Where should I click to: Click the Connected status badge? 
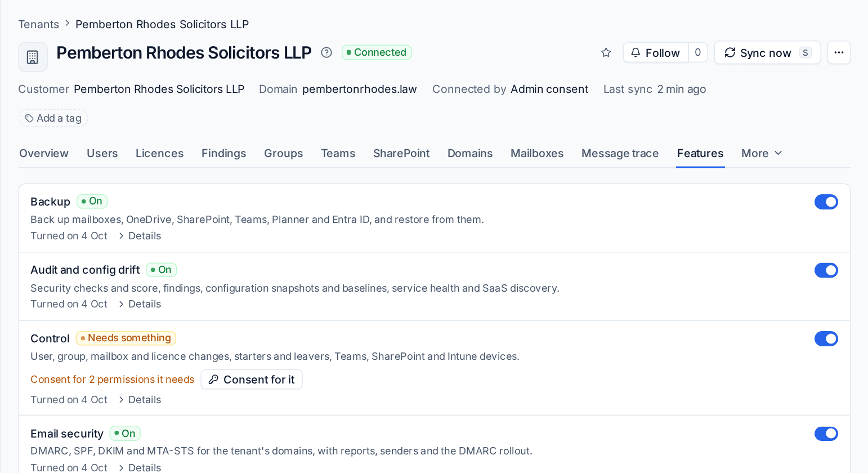[x=377, y=52]
